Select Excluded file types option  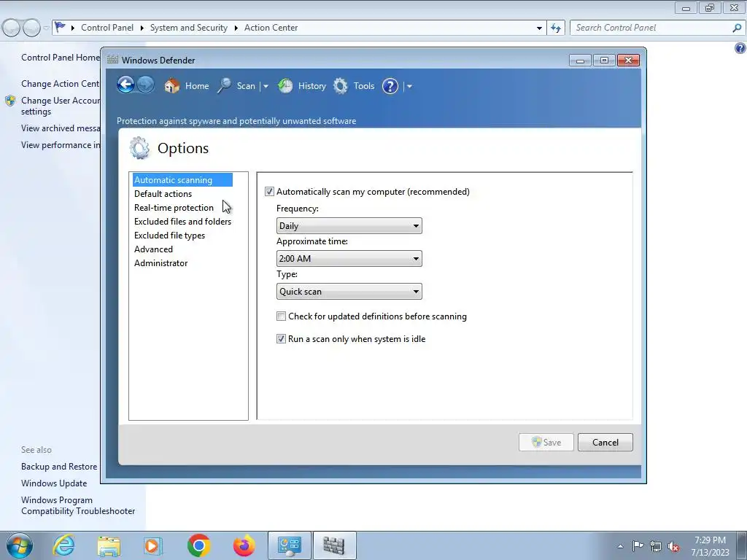pos(169,236)
